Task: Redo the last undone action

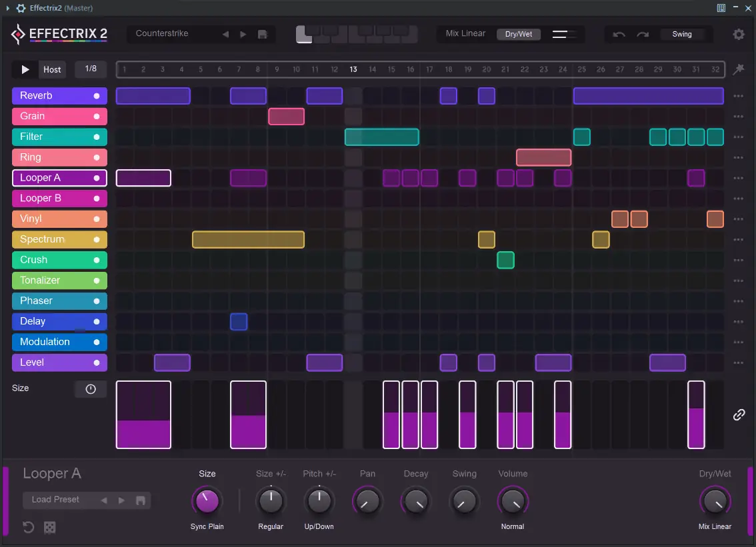Action: point(643,34)
